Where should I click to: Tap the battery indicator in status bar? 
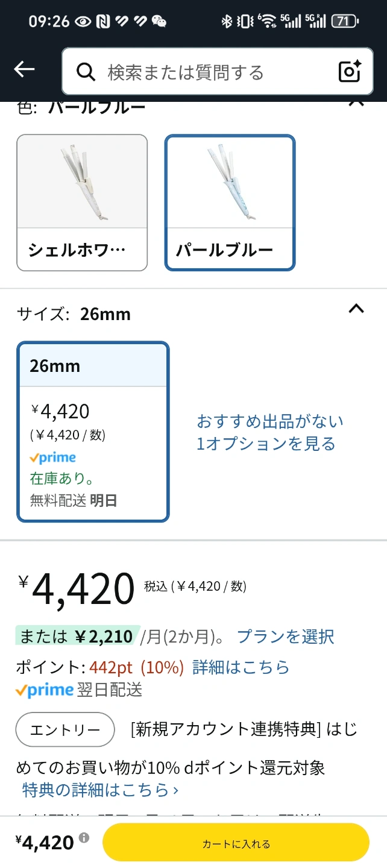pos(345,22)
